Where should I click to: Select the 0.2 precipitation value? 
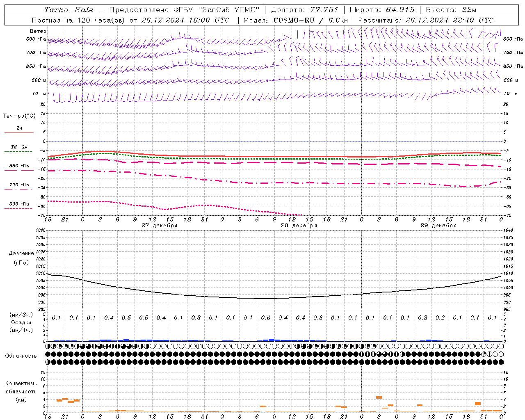(440, 317)
